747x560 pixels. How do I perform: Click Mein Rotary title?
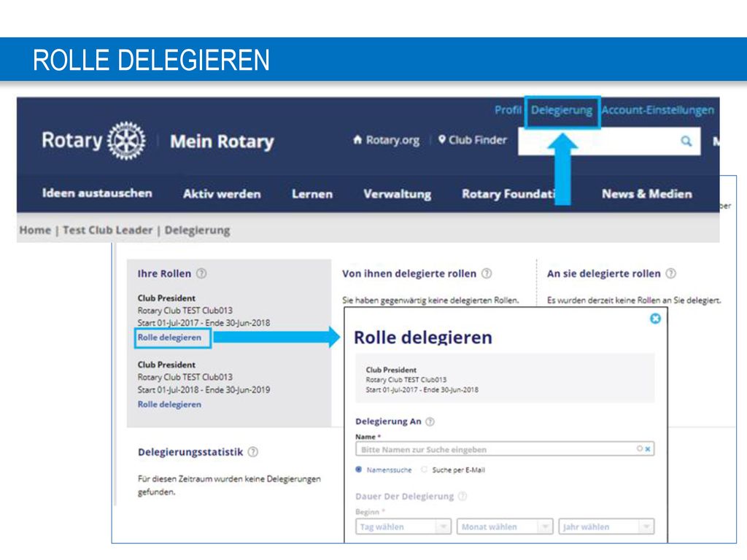pos(222,141)
